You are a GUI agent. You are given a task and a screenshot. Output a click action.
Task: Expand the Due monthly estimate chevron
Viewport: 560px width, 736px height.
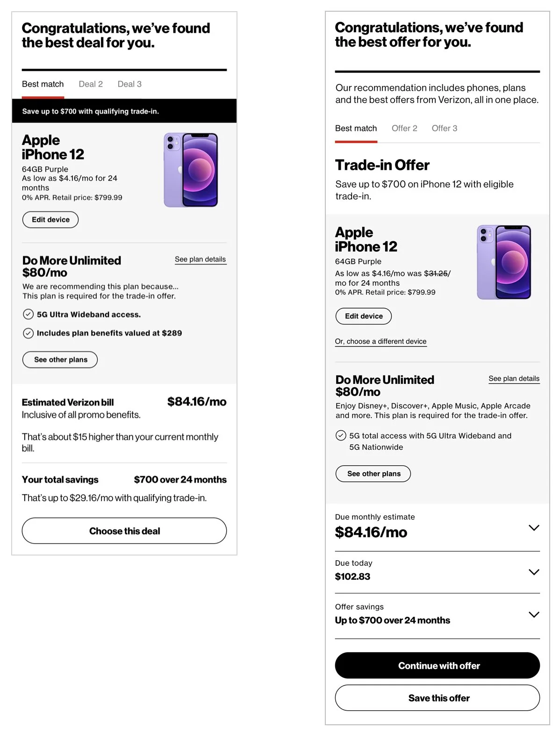(534, 527)
